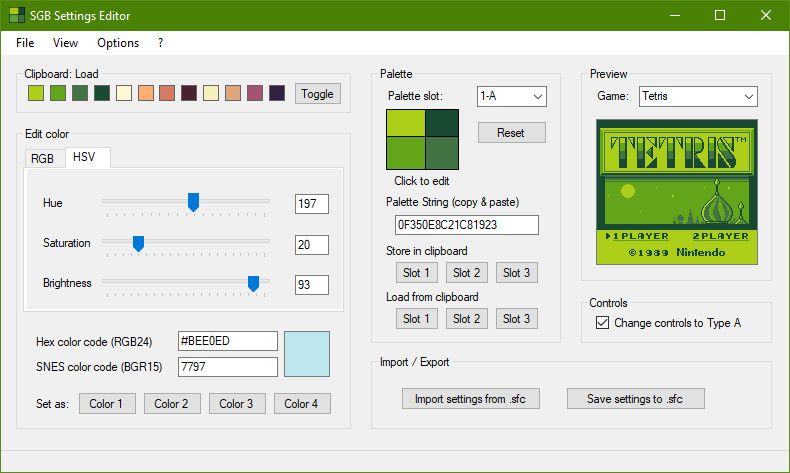Open the Game dropdown showing Tetris
This screenshot has width=790, height=473.
click(698, 96)
